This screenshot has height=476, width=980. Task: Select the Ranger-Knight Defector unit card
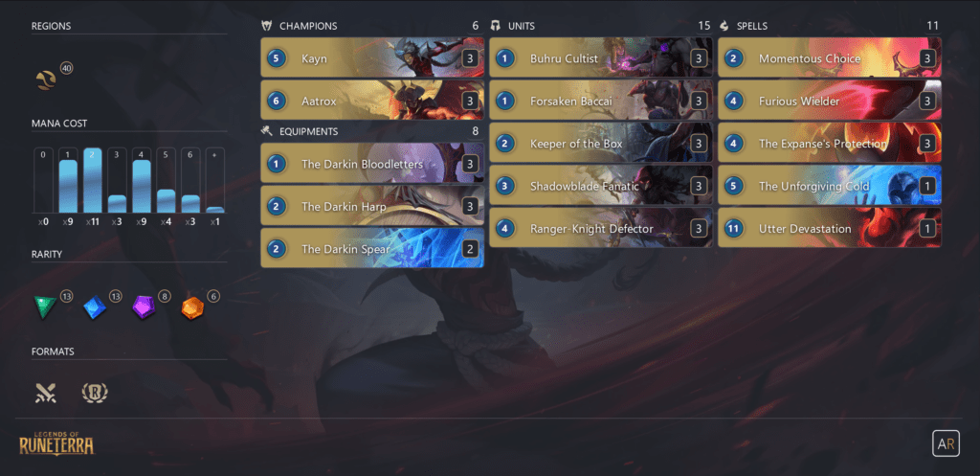click(601, 228)
